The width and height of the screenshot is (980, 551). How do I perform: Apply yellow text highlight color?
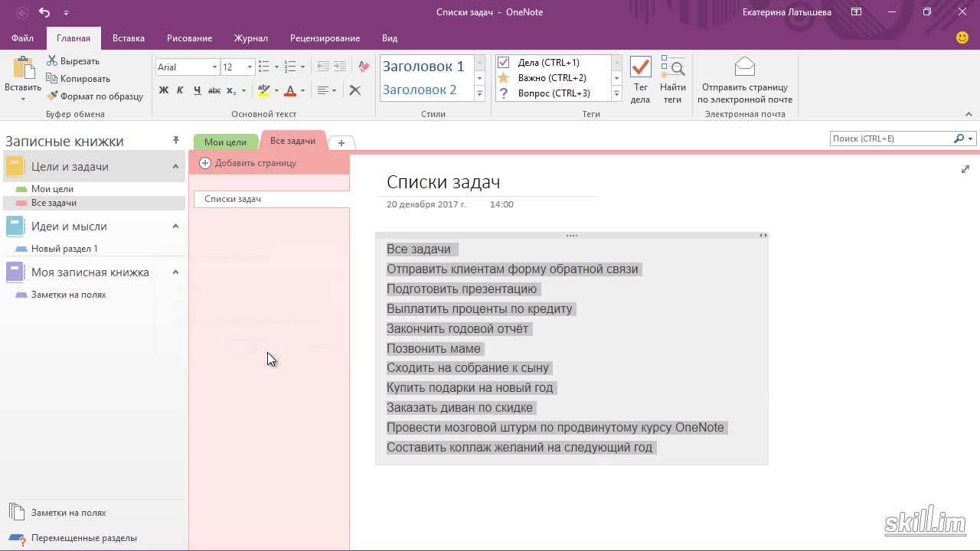(263, 90)
